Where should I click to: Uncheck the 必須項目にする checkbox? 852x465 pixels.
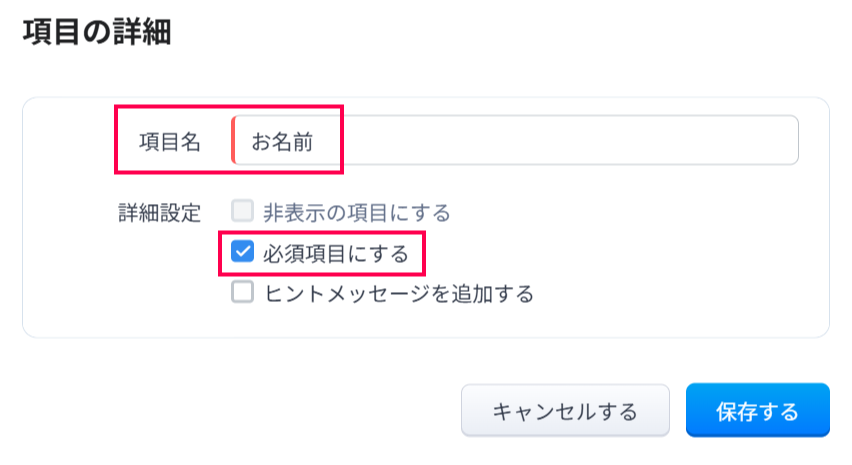pyautogui.click(x=242, y=253)
